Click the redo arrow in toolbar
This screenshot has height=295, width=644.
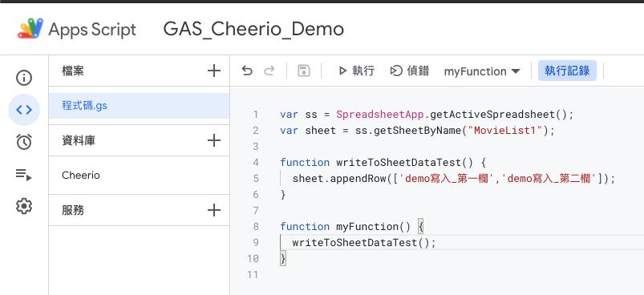point(269,71)
